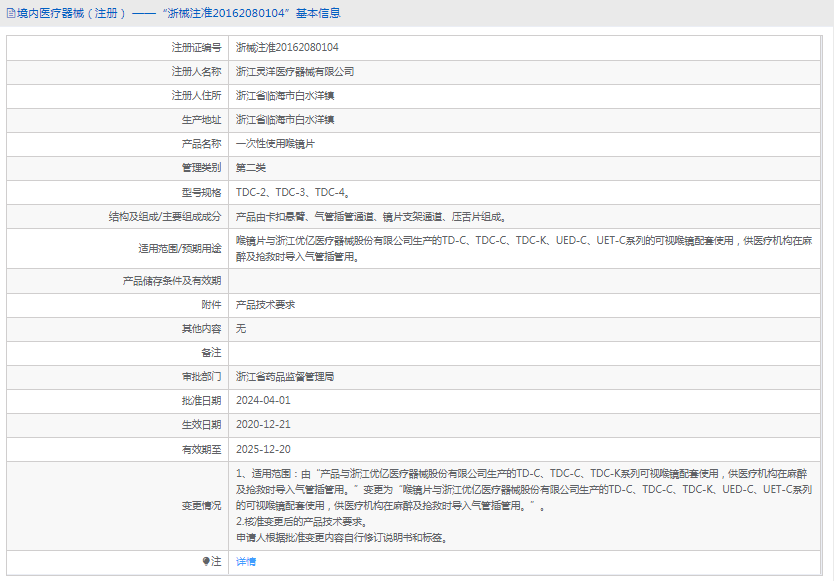Select line 申请人根据批准变更内容自行修订说明书和标签

(x=341, y=538)
